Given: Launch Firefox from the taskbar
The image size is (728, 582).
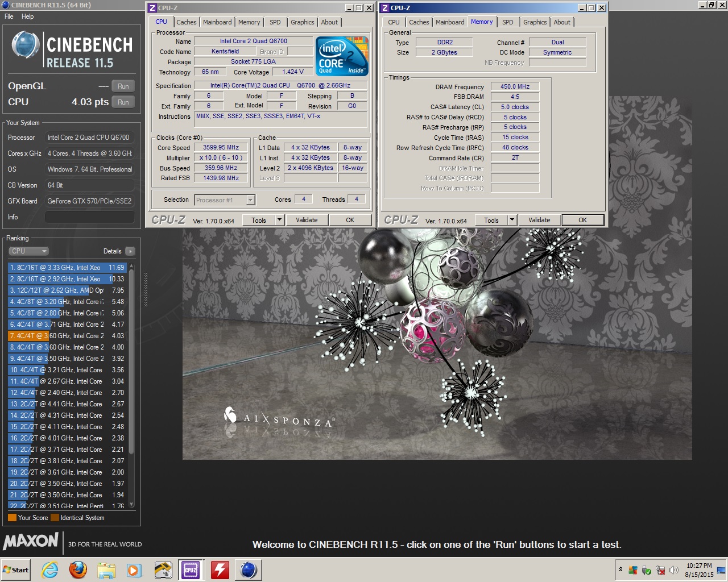Looking at the screenshot, I should [78, 570].
